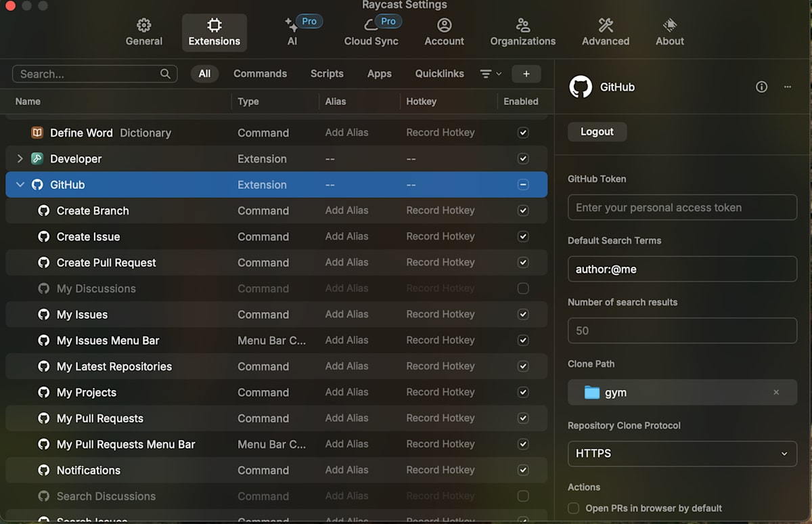Click the Search Discussions GitHub icon
Screen dimensions: 812x524
click(43, 496)
